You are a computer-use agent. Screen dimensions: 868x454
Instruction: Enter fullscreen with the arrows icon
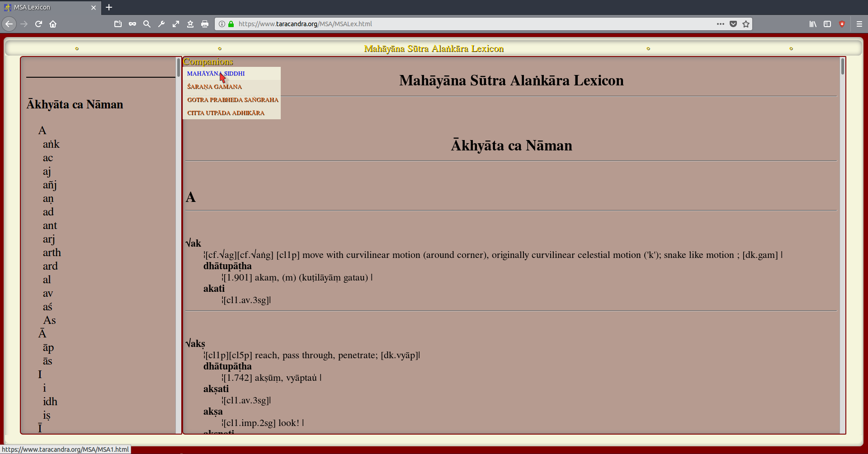[x=176, y=24]
